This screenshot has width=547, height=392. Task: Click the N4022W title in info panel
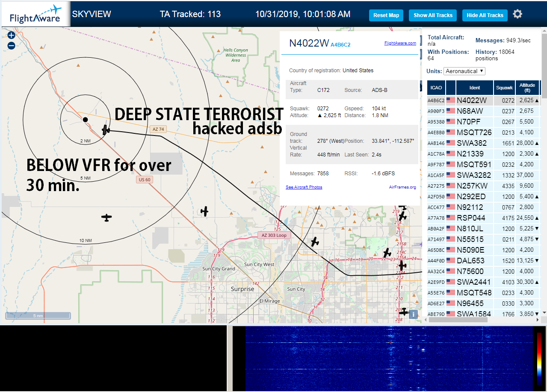309,43
